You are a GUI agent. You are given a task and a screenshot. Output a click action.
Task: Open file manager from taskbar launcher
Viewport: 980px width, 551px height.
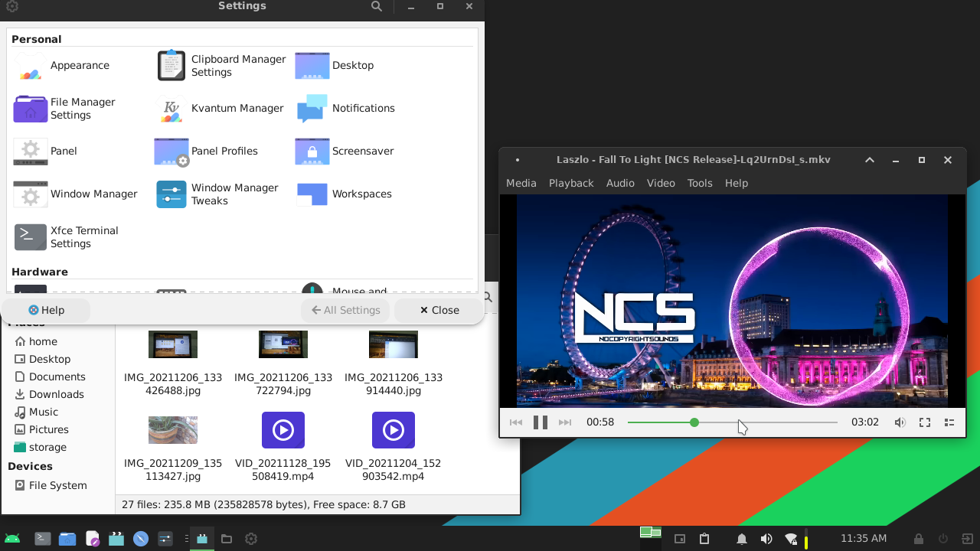click(x=67, y=539)
